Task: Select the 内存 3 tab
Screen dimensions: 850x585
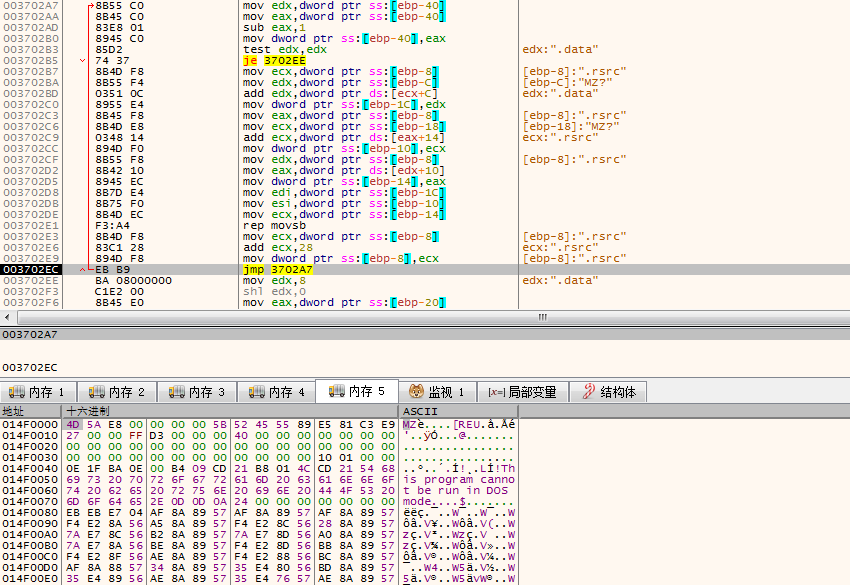Action: 197,391
